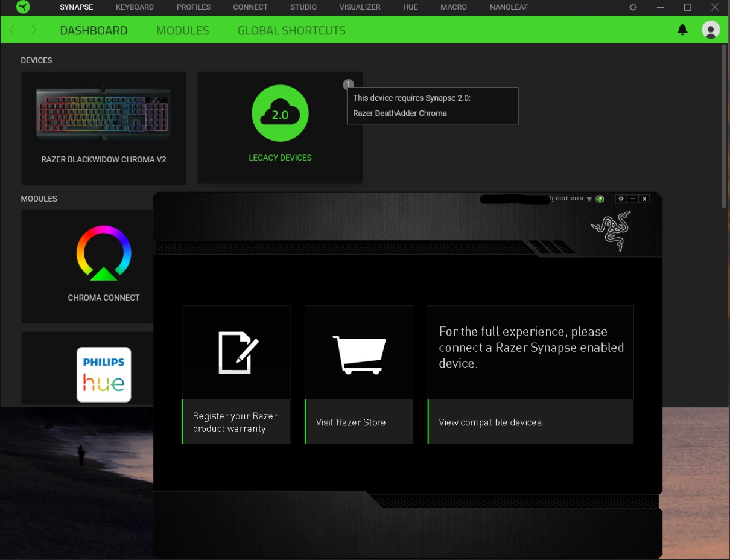730x560 pixels.
Task: Open the SYNAPSE top menu
Action: [x=77, y=7]
